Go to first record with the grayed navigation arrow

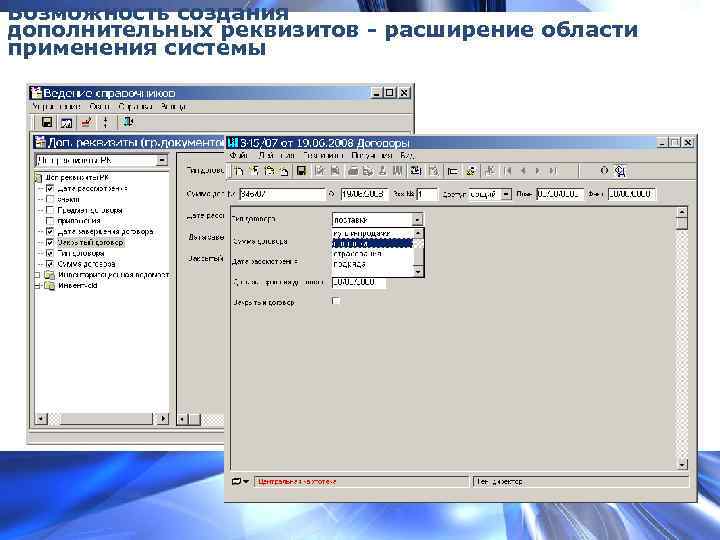(x=507, y=171)
